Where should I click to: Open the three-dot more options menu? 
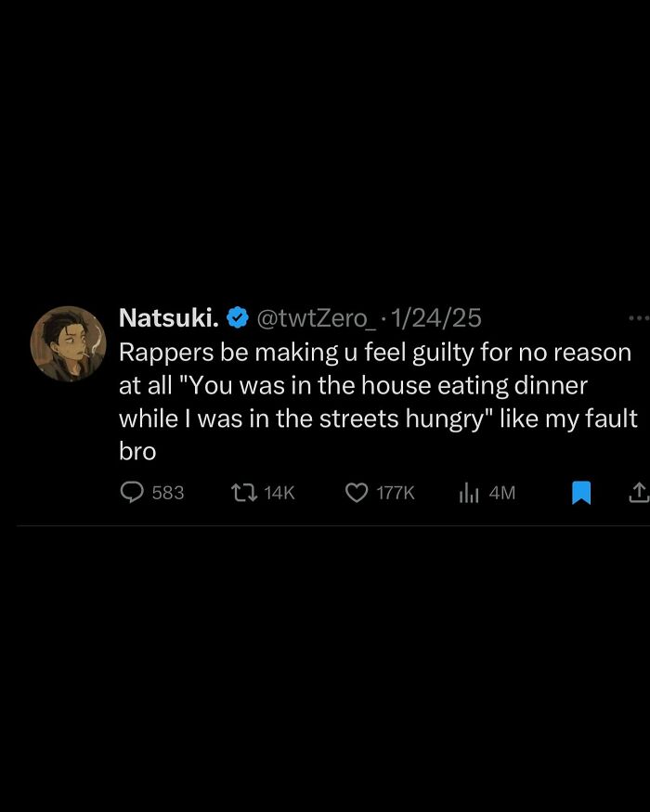[x=639, y=318]
